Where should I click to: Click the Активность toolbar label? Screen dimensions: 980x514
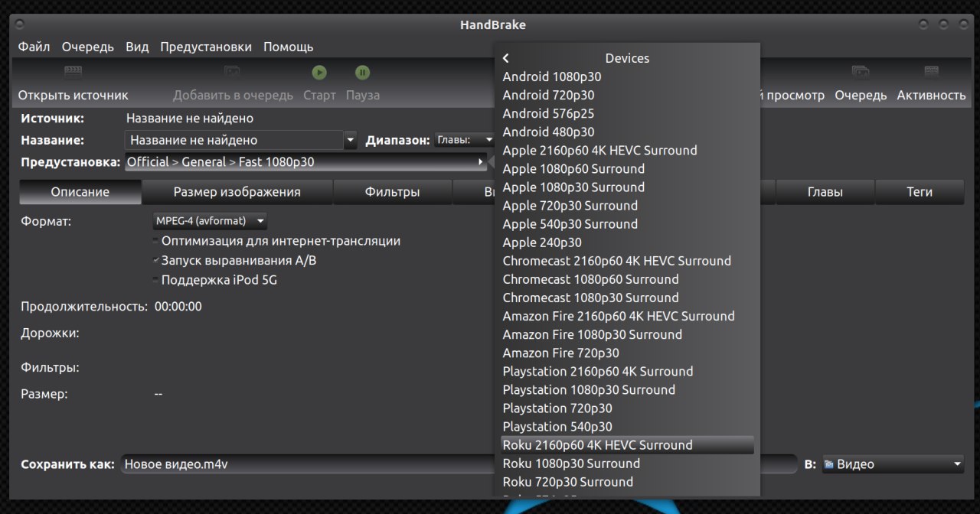coord(931,96)
